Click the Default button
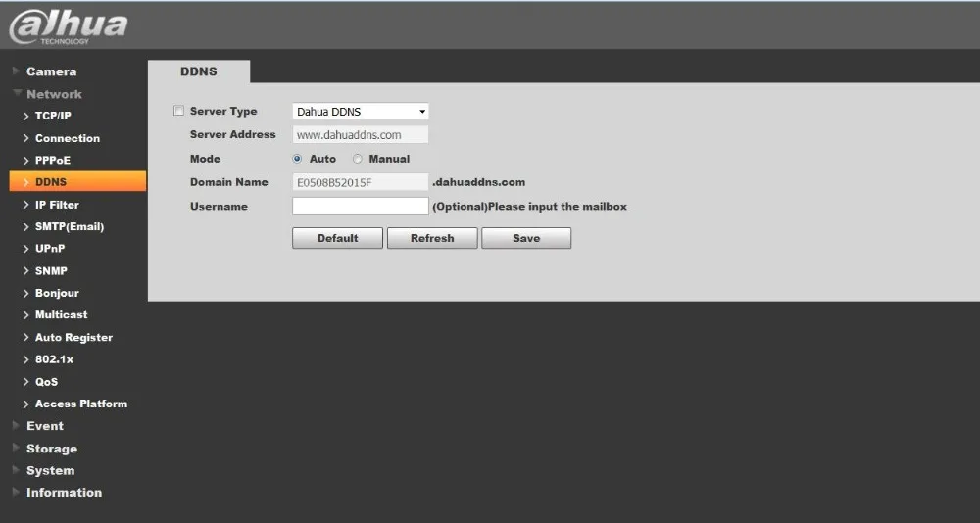Screen dimensions: 980x523 pos(337,238)
